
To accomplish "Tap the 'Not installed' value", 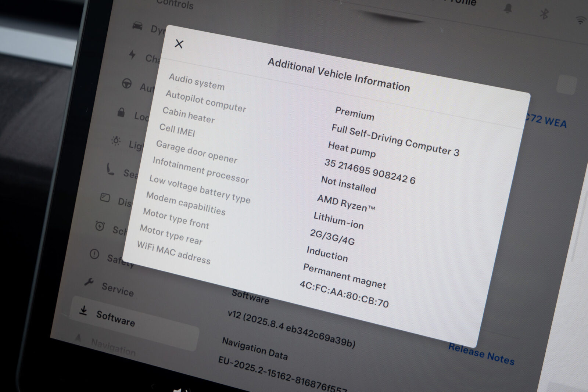I will (348, 185).
